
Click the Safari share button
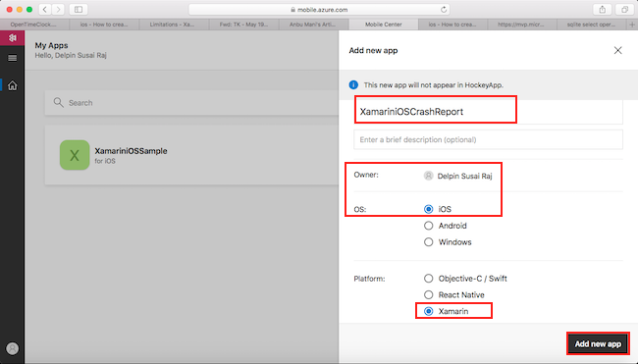pyautogui.click(x=603, y=10)
